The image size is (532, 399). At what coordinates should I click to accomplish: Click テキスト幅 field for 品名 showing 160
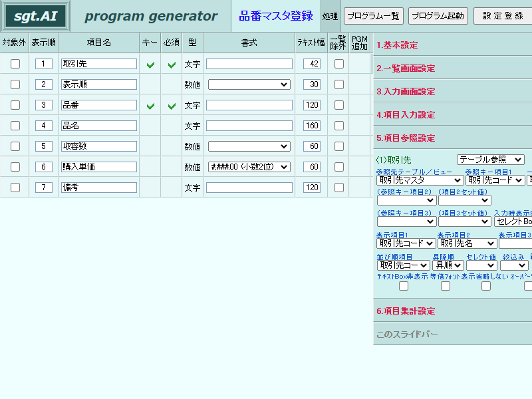[x=312, y=126]
